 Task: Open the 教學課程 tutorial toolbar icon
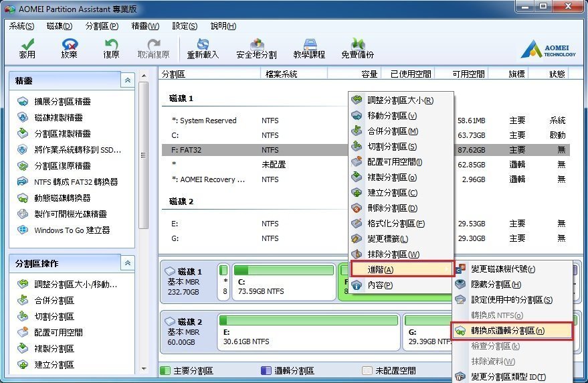(x=309, y=49)
